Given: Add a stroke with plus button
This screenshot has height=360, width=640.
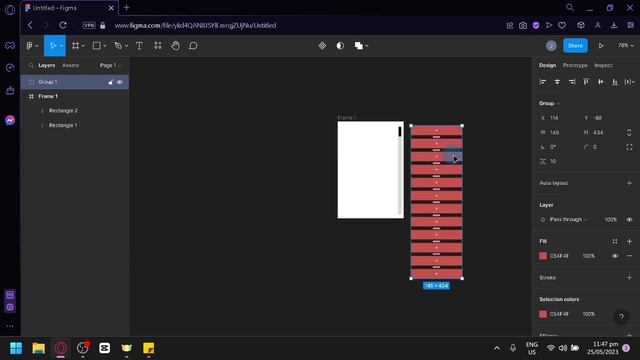Looking at the screenshot, I should (629, 278).
